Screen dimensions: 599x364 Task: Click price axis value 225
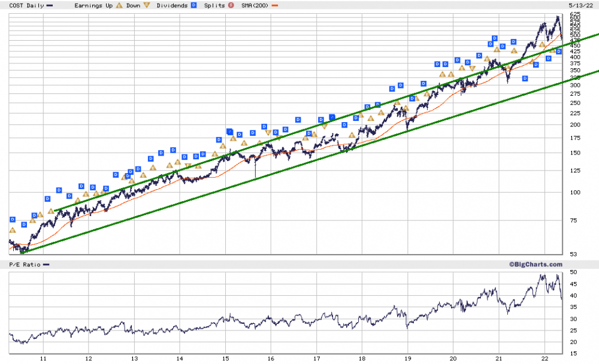coord(575,113)
